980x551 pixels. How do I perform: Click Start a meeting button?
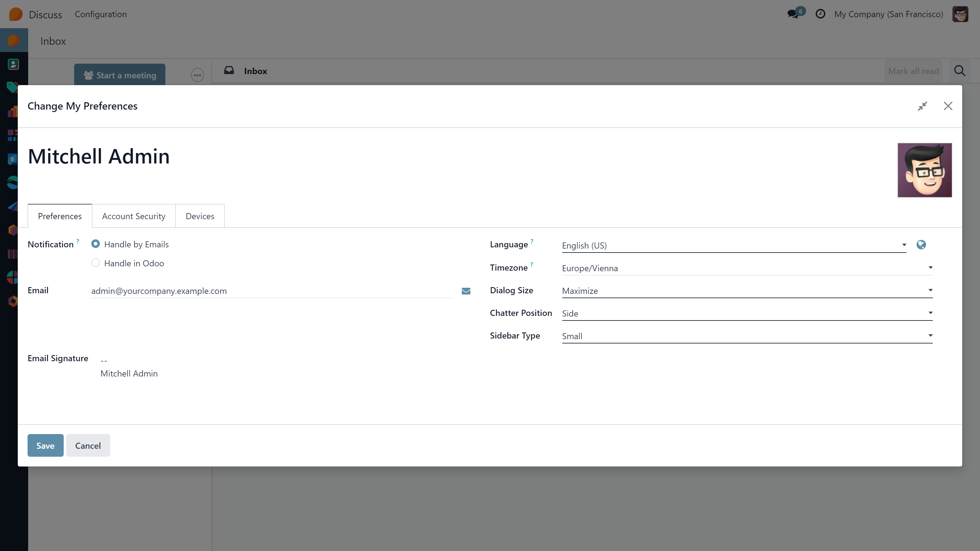tap(120, 75)
